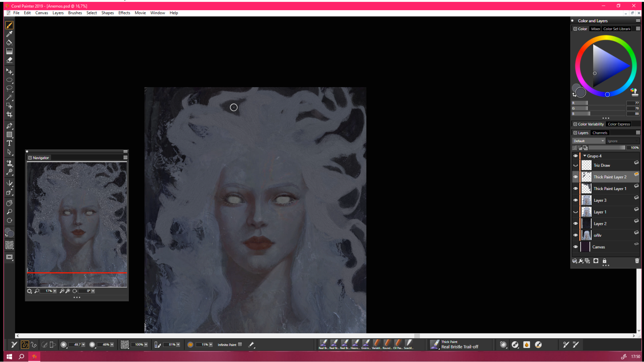Click the new layer icon in Layers panel
This screenshot has height=362, width=644.
point(575,261)
